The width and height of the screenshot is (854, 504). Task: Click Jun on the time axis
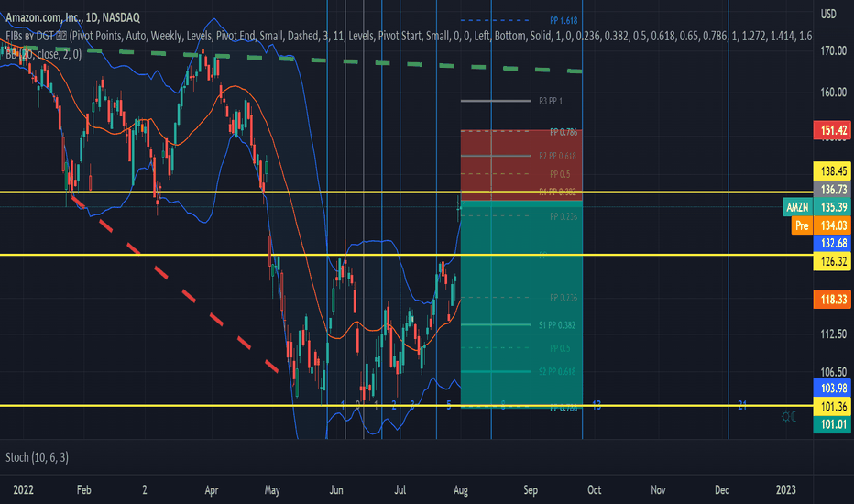click(336, 490)
